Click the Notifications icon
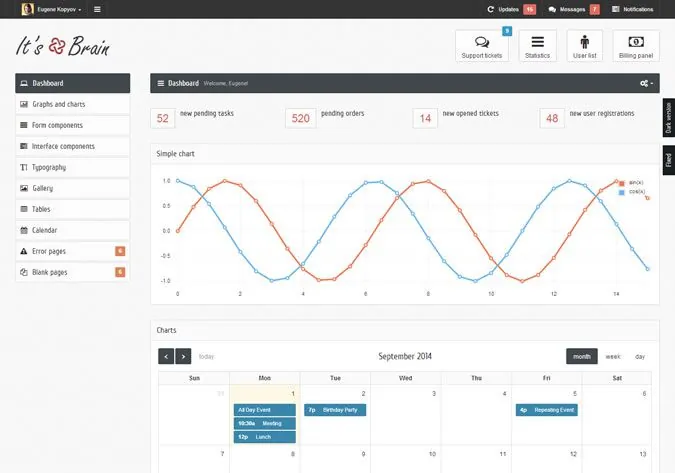Viewport: 675px width, 473px height. (616, 9)
